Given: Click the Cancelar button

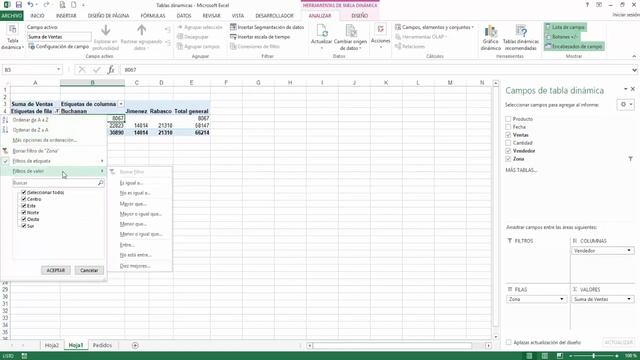Looking at the screenshot, I should coord(89,270).
